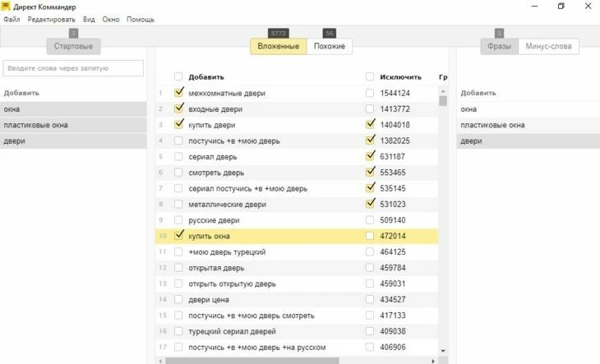Uncheck Исключить for row 535145

coord(370,187)
